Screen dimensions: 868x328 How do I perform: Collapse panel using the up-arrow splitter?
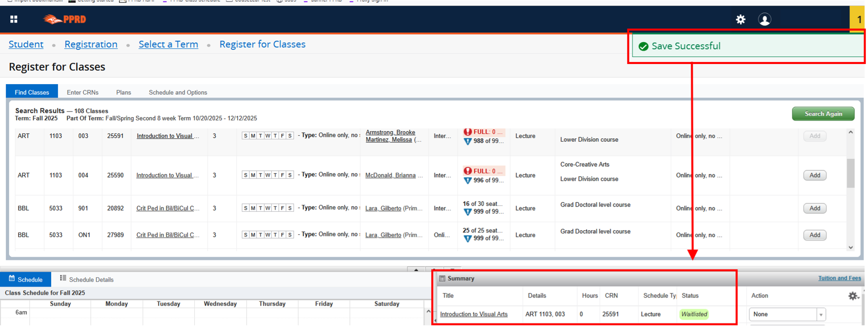pos(416,269)
